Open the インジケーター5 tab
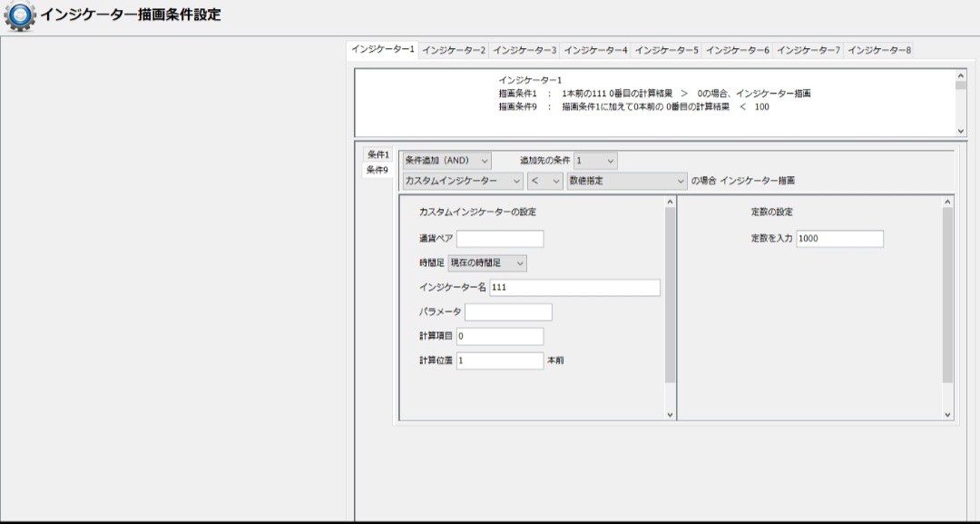The height and width of the screenshot is (524, 980). (x=666, y=51)
